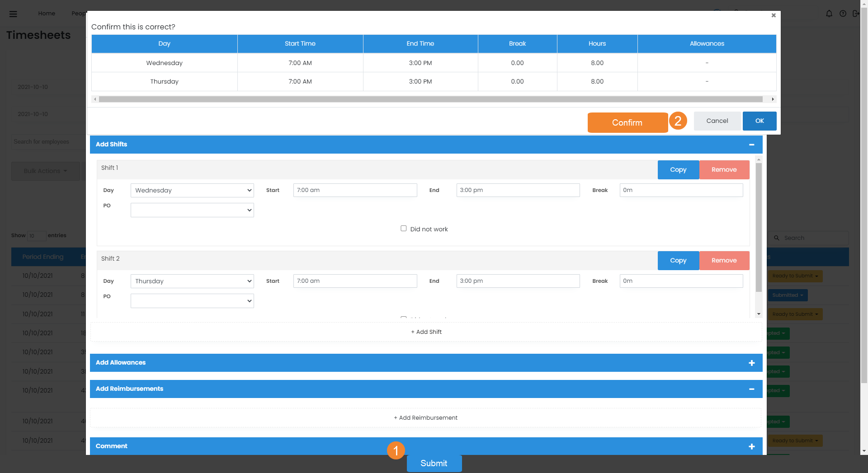Click the blue OK button
Image resolution: width=868 pixels, height=473 pixels.
tap(759, 121)
